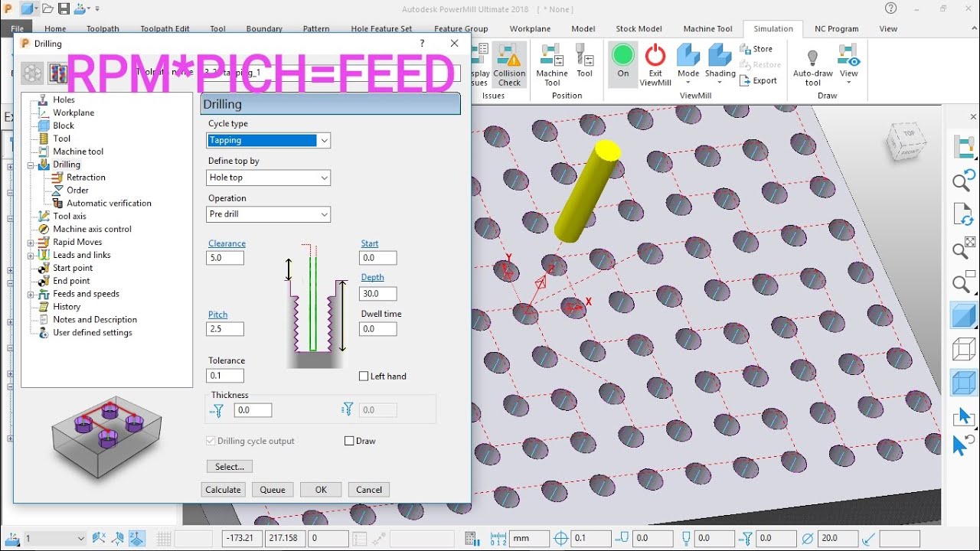
Task: Click the calculator icon in status bar
Action: tap(472, 539)
